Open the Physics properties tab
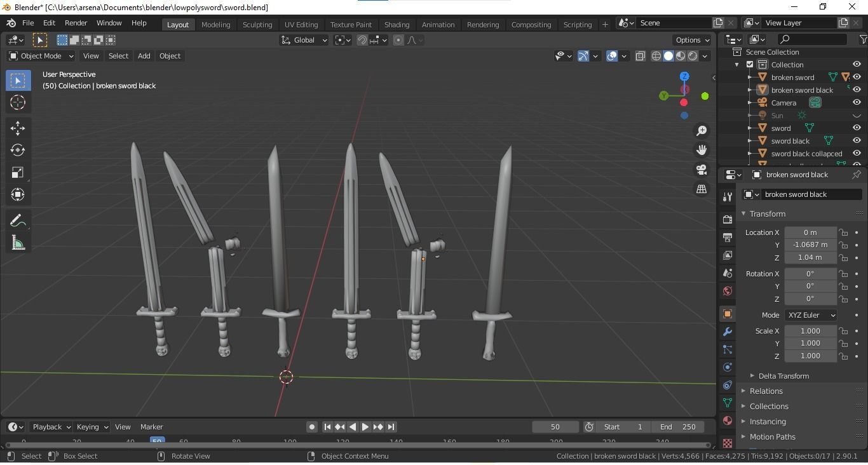868x465 pixels. [x=728, y=367]
